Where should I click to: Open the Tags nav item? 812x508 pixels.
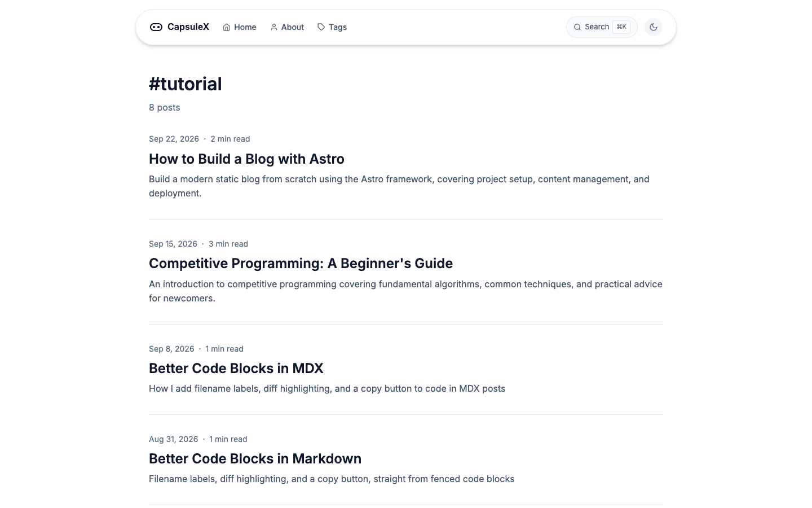332,27
